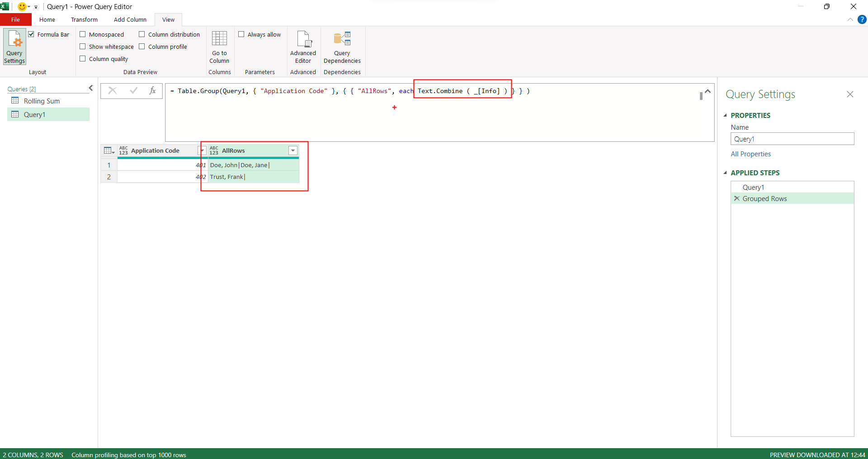Collapse the APPLIED STEPS section

coord(725,173)
